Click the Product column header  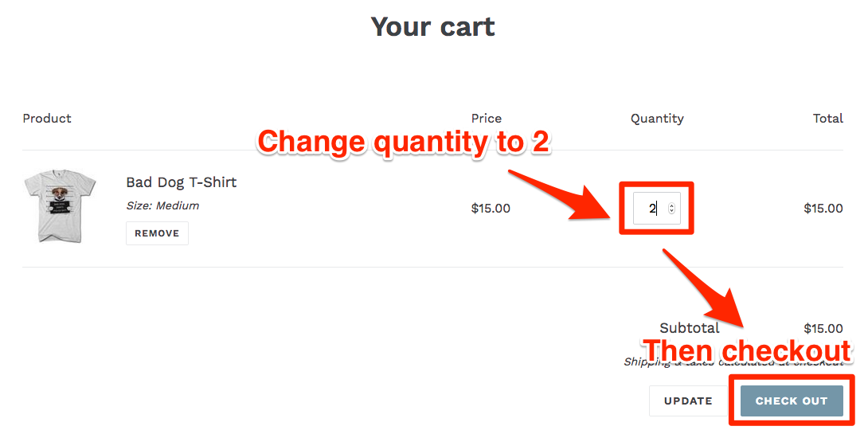coord(47,119)
